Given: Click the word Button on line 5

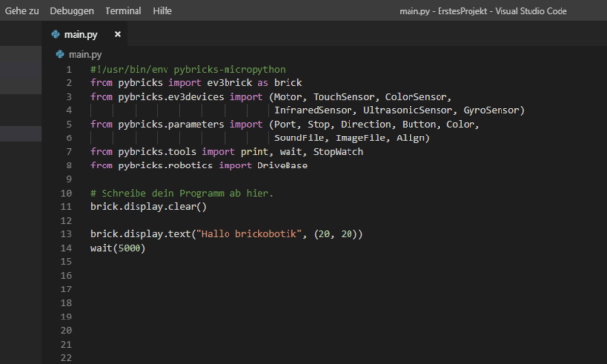Looking at the screenshot, I should click(418, 124).
